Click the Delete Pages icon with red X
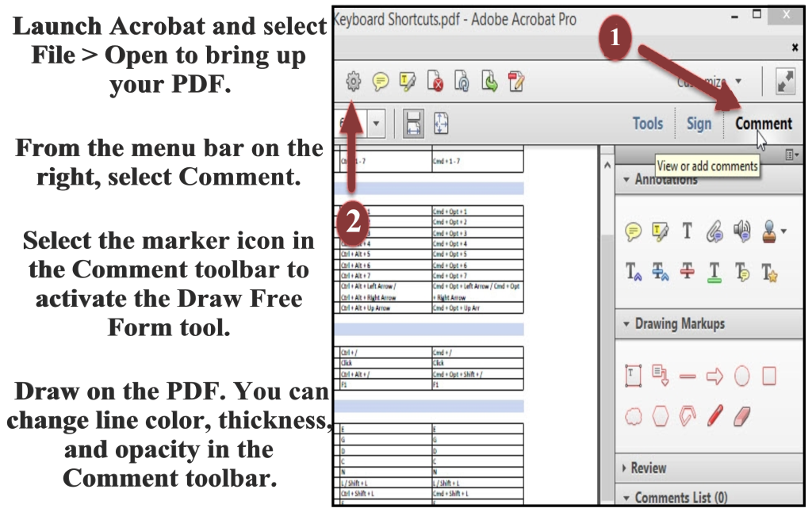Screen dimensions: 812x512 pos(435,82)
